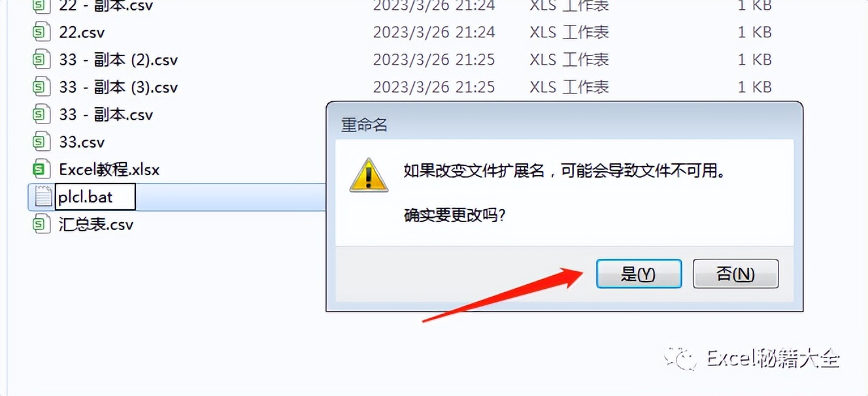Click the warning triangle icon in dialog
Image resolution: width=868 pixels, height=396 pixels.
point(369,174)
